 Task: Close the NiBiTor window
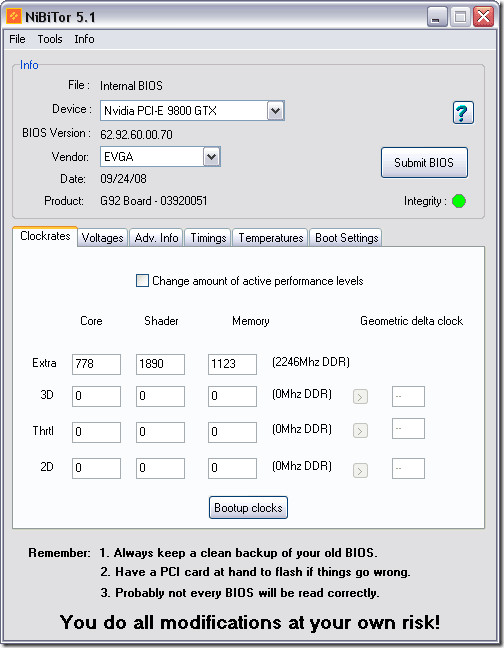tap(483, 17)
